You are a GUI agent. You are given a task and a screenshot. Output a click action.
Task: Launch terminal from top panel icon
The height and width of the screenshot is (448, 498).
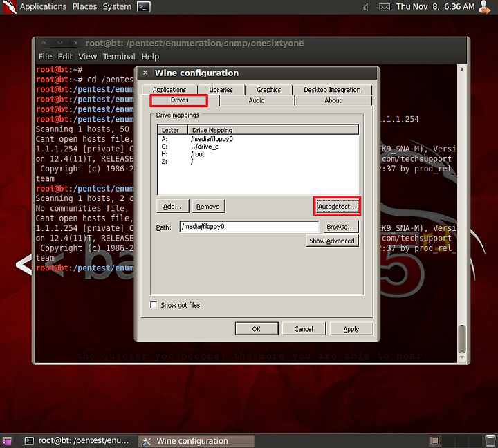144,7
